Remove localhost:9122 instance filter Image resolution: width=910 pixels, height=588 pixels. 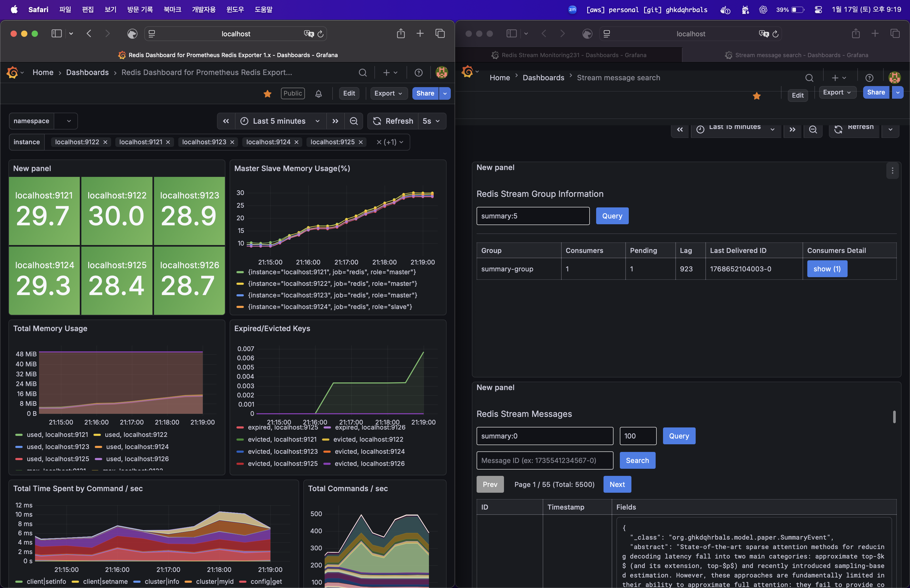(105, 142)
